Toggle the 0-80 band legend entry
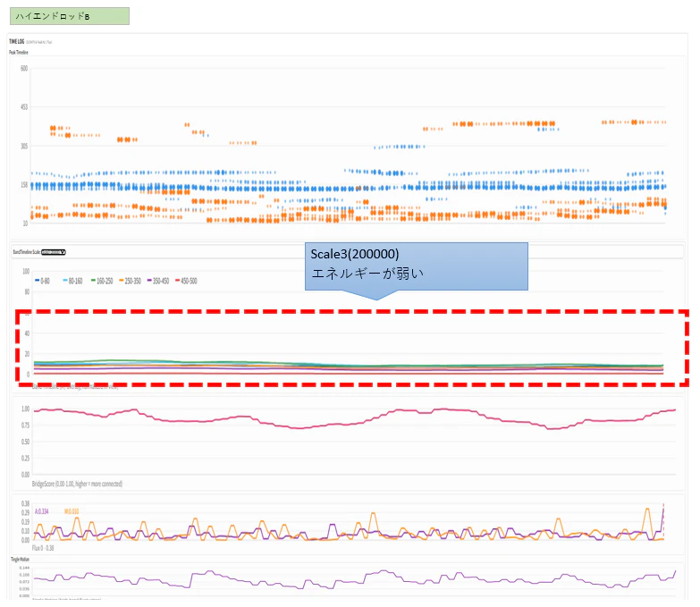This screenshot has height=607, width=700. click(x=42, y=281)
